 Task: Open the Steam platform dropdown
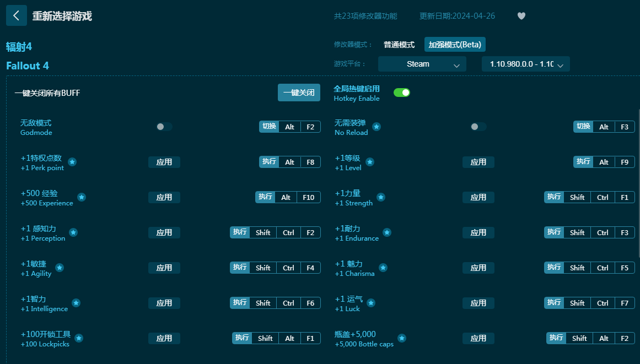click(x=422, y=64)
